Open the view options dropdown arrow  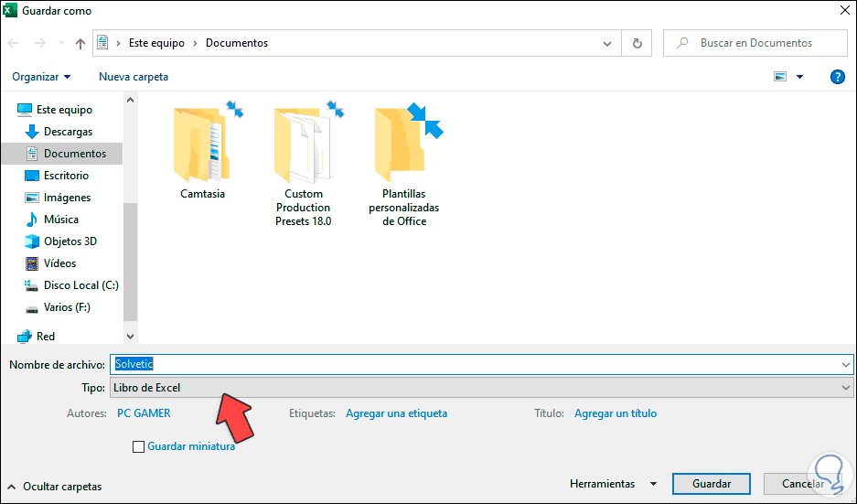pos(799,77)
